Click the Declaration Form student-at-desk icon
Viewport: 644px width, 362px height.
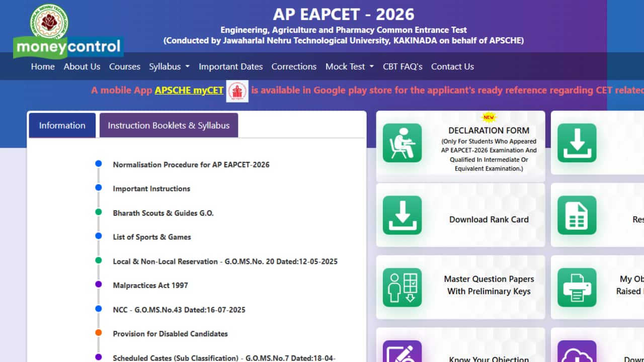coord(402,143)
